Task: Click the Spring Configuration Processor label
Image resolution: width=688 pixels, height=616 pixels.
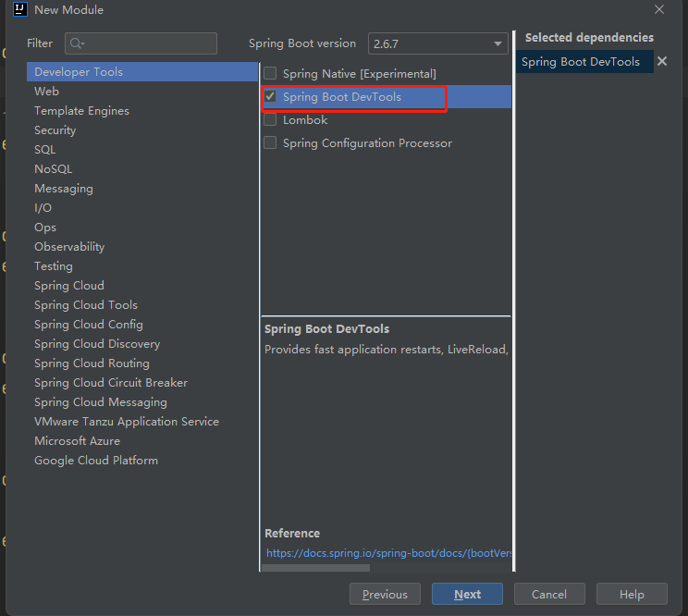Action: pos(367,143)
